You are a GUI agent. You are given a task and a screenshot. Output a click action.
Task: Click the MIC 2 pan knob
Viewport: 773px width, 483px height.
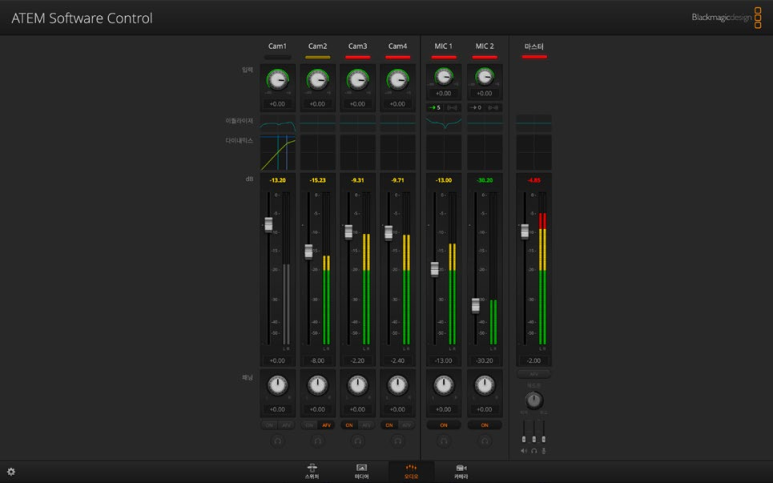[484, 385]
